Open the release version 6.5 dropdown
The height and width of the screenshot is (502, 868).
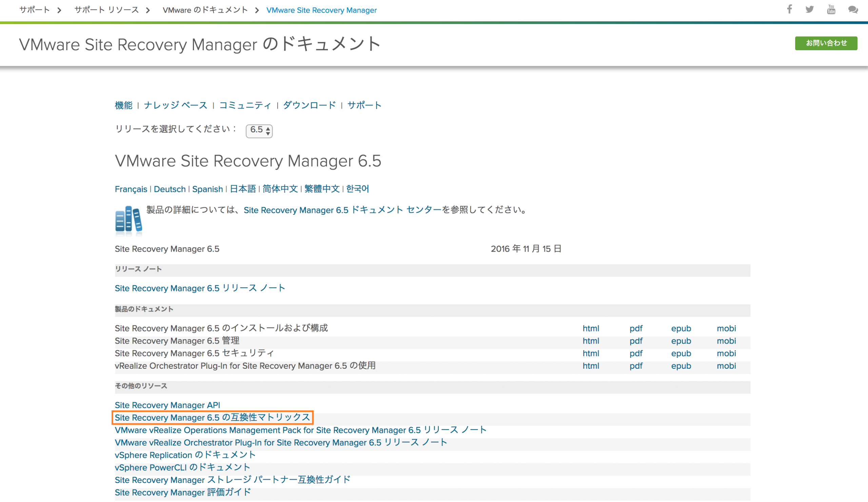pyautogui.click(x=259, y=130)
